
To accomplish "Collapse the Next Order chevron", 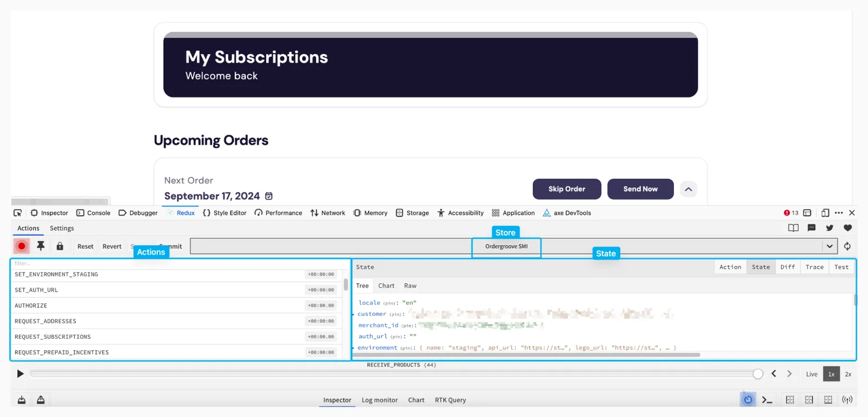I will (x=688, y=189).
